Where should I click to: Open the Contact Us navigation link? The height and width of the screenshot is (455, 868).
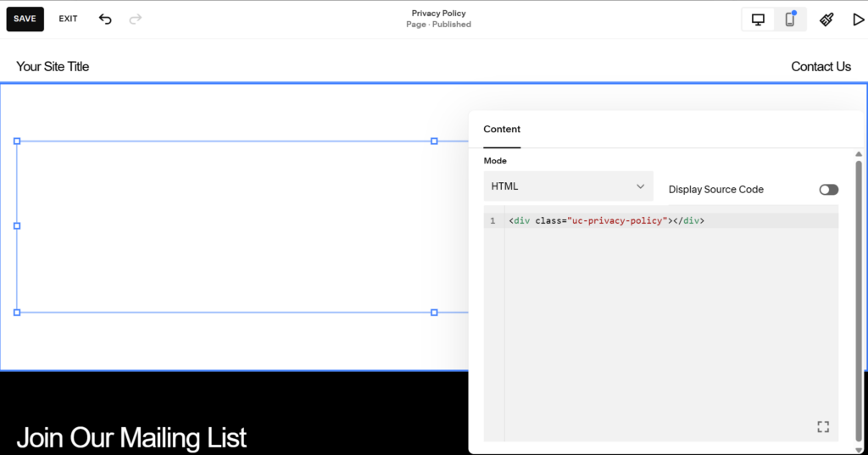point(821,66)
